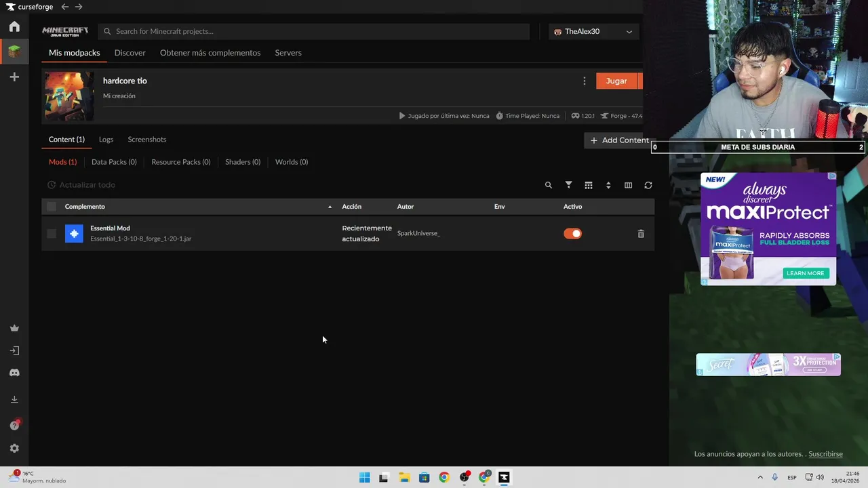Click the orange Jugar button
This screenshot has width=868, height=488.
(616, 81)
